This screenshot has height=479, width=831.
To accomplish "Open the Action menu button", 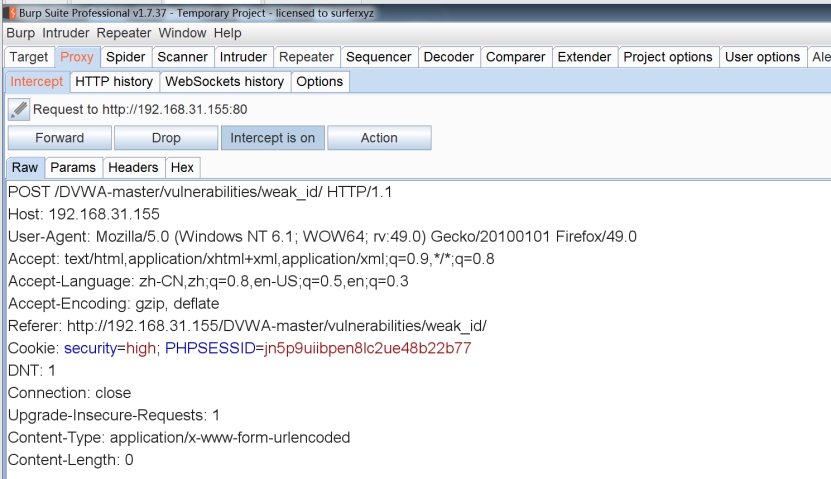I will 379,138.
